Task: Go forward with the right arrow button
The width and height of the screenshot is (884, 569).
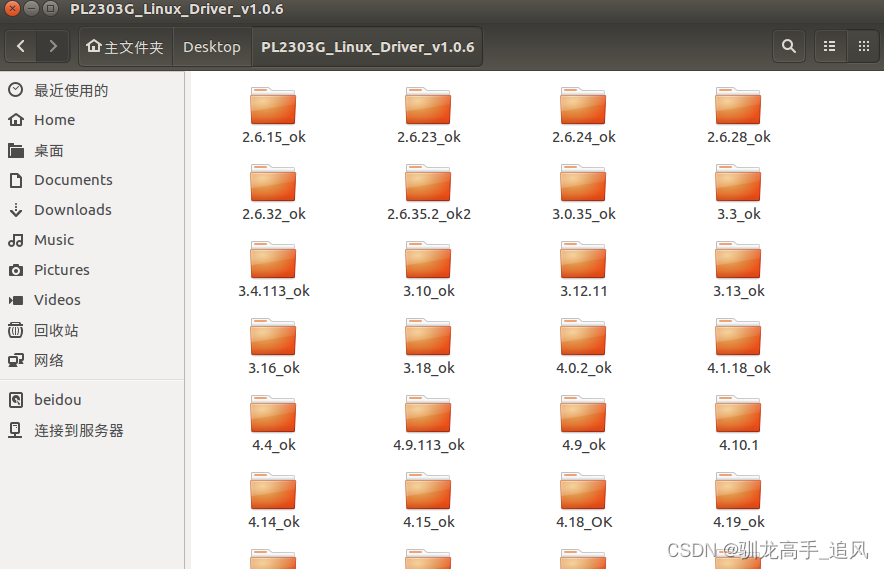Action: [53, 46]
